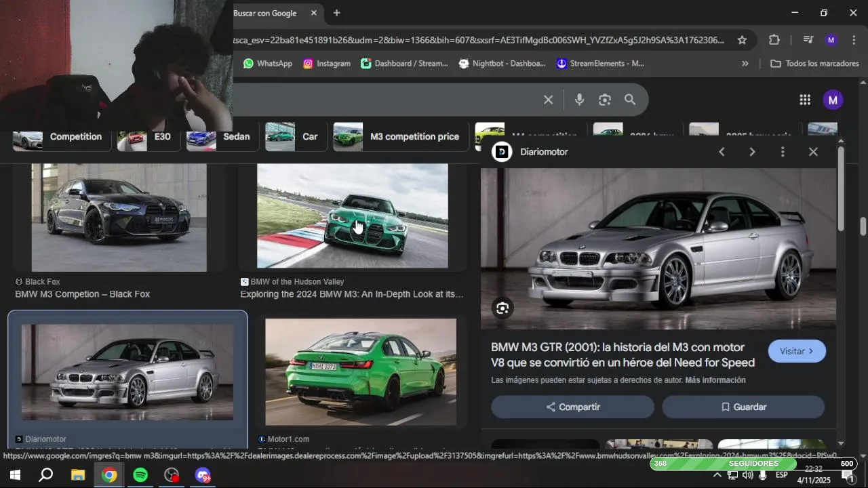Image resolution: width=868 pixels, height=488 pixels.
Task: Click the preview panel scrollbar
Action: [841, 188]
